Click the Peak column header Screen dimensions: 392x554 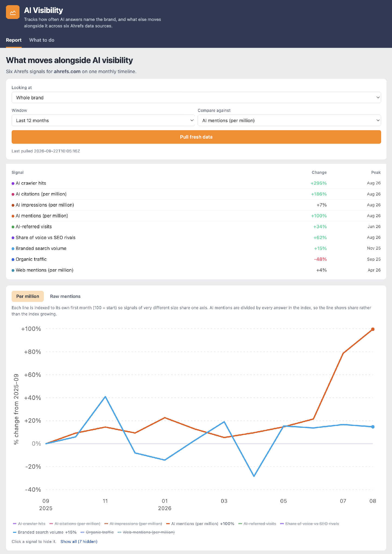coord(376,172)
